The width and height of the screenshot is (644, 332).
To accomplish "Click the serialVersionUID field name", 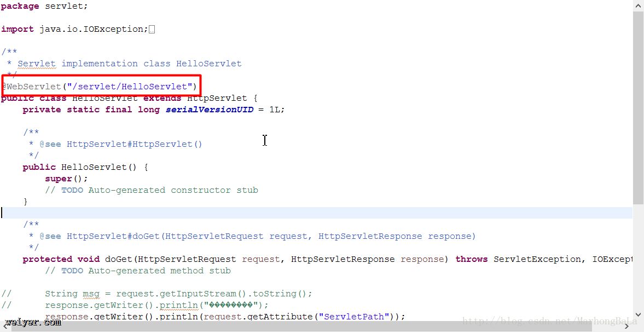I will (210, 110).
